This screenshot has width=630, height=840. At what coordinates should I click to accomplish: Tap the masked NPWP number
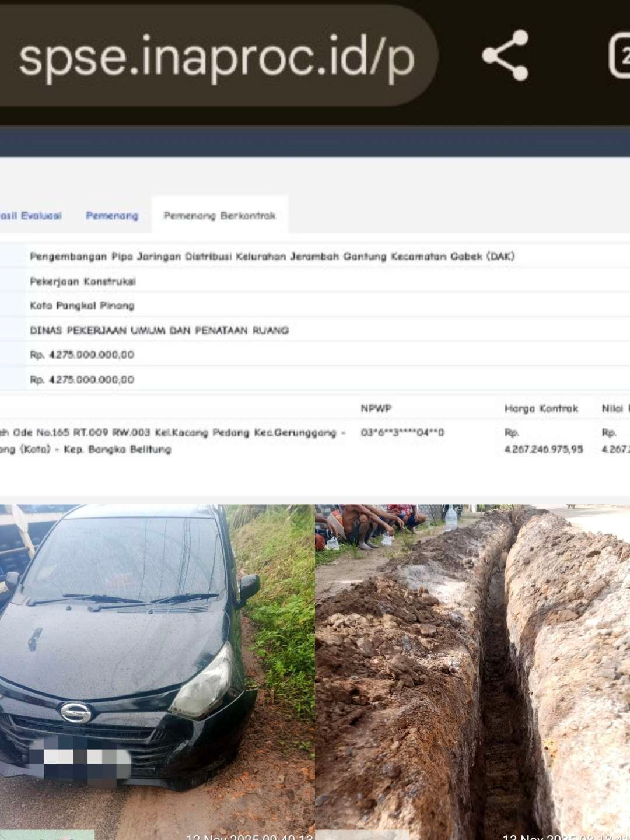(x=402, y=433)
